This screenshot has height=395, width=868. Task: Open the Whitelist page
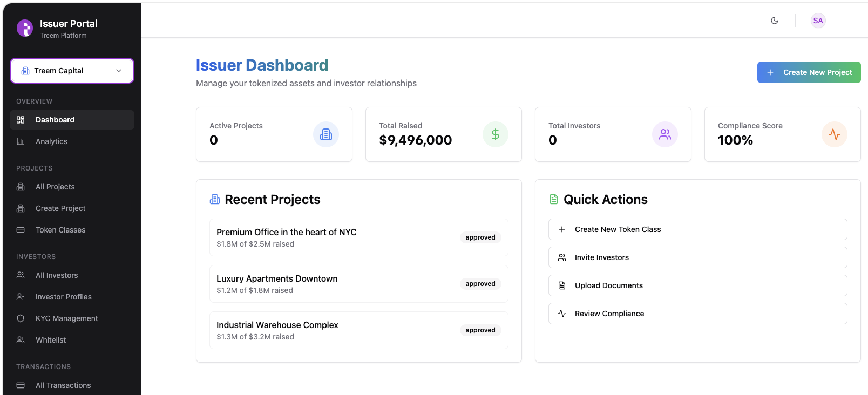click(72, 340)
